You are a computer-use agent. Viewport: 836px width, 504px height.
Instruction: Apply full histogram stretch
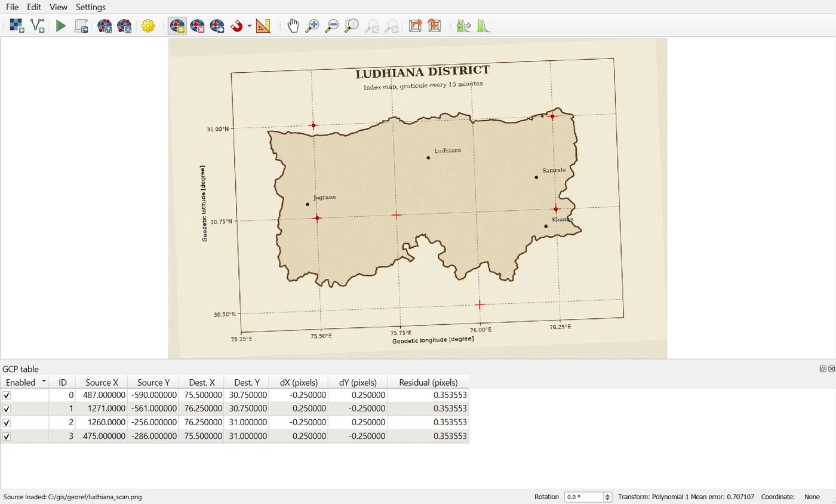[x=463, y=26]
